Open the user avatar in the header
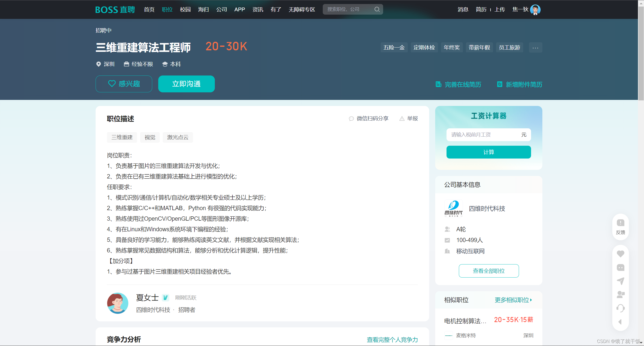 tap(535, 10)
